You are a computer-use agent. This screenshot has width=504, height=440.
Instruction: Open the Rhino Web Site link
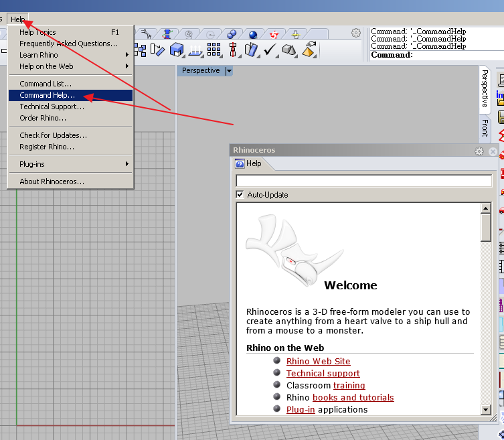point(318,361)
